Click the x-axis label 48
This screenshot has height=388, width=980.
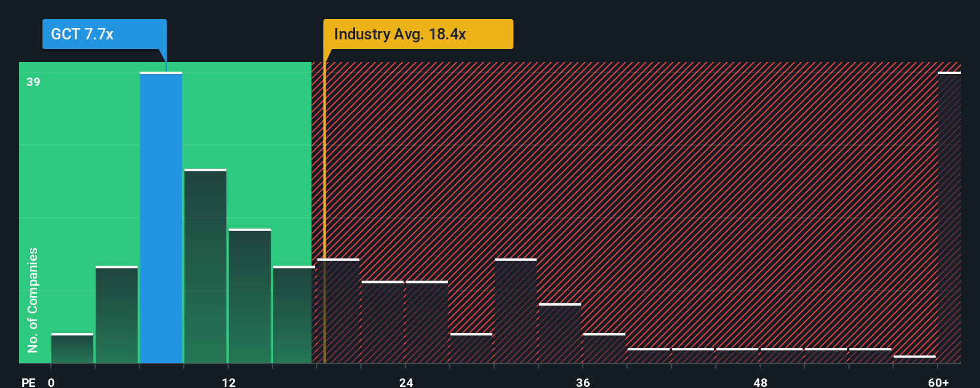point(760,382)
